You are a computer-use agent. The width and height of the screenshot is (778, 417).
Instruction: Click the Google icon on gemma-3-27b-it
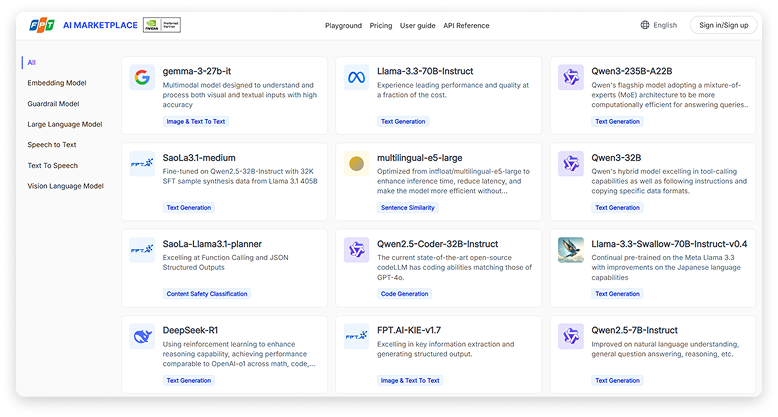[142, 78]
